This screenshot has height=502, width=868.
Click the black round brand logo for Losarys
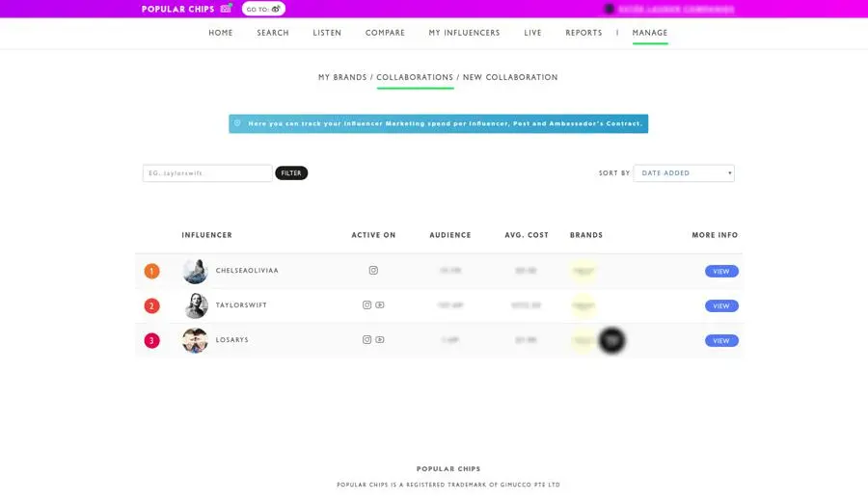click(611, 340)
